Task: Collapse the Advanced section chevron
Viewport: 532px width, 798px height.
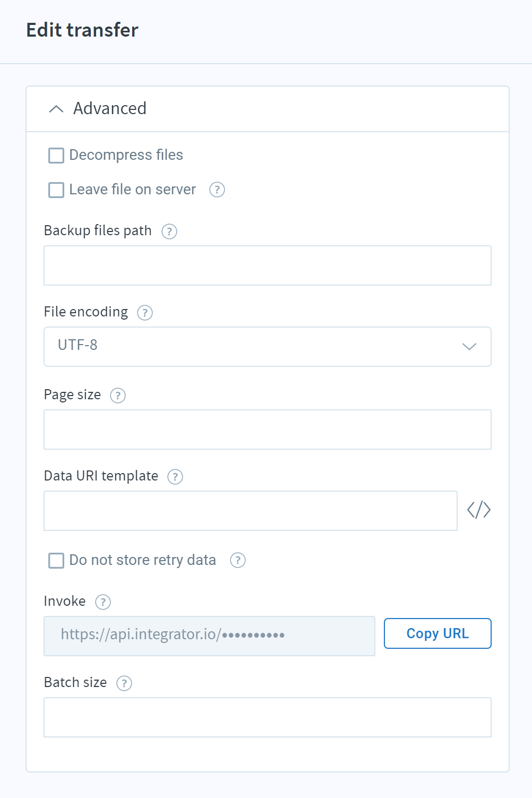Action: click(x=56, y=109)
